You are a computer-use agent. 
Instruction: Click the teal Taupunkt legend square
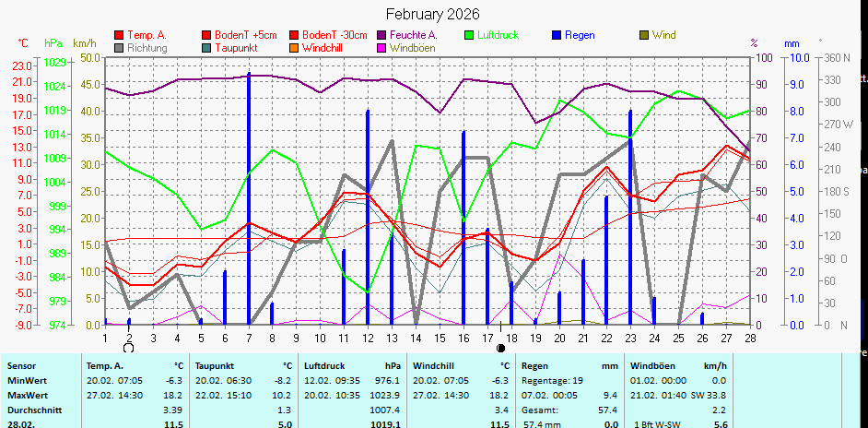click(206, 47)
